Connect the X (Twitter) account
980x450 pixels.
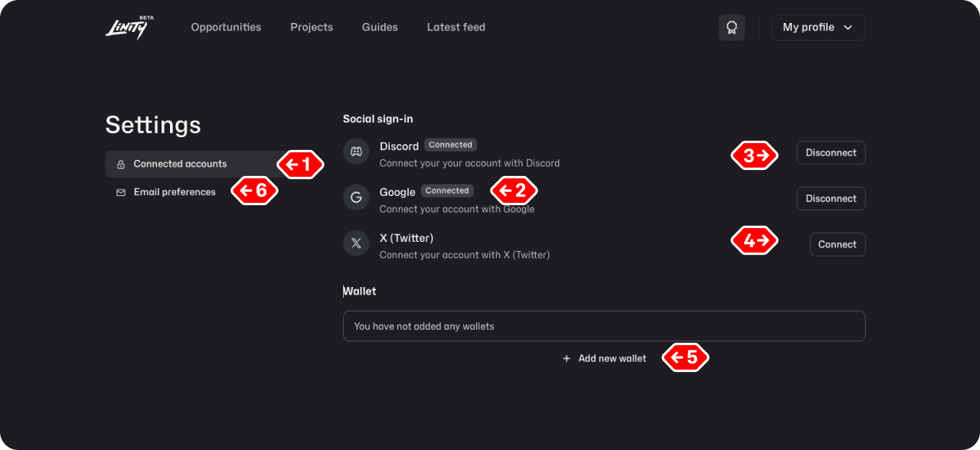click(837, 244)
